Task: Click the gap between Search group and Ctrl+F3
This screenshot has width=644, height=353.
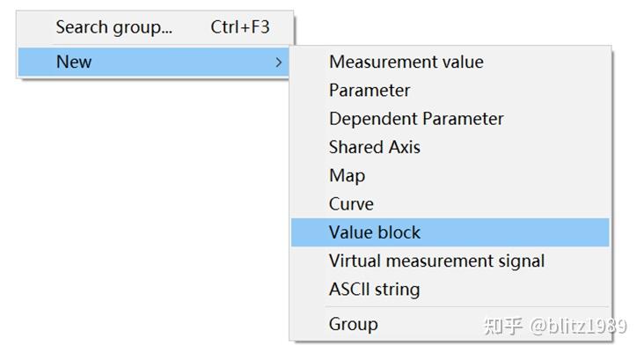Action: pyautogui.click(x=192, y=27)
